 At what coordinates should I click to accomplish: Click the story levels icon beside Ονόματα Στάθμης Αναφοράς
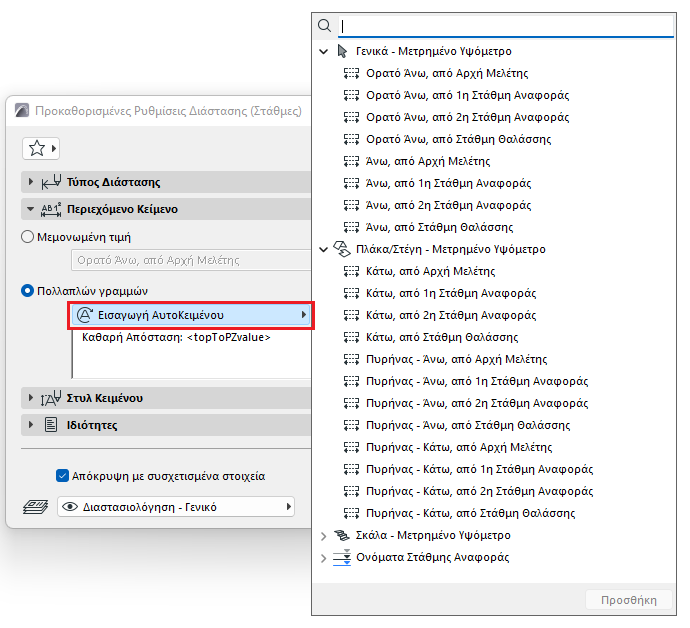coord(342,557)
